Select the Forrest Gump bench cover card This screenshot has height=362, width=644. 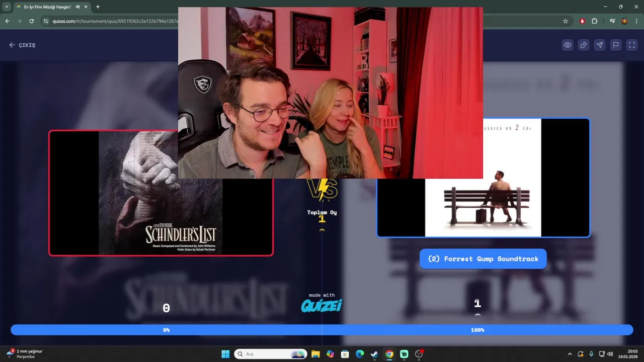click(483, 177)
